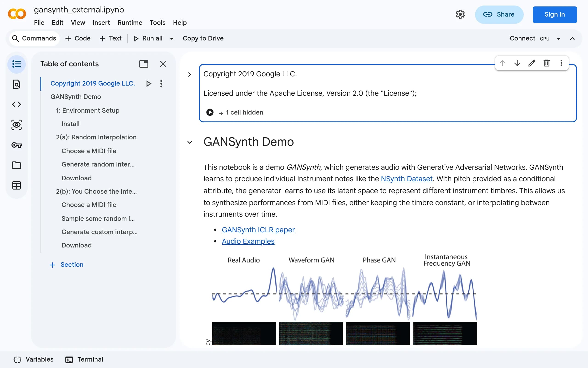
Task: Open the Tools menu
Action: tap(157, 23)
